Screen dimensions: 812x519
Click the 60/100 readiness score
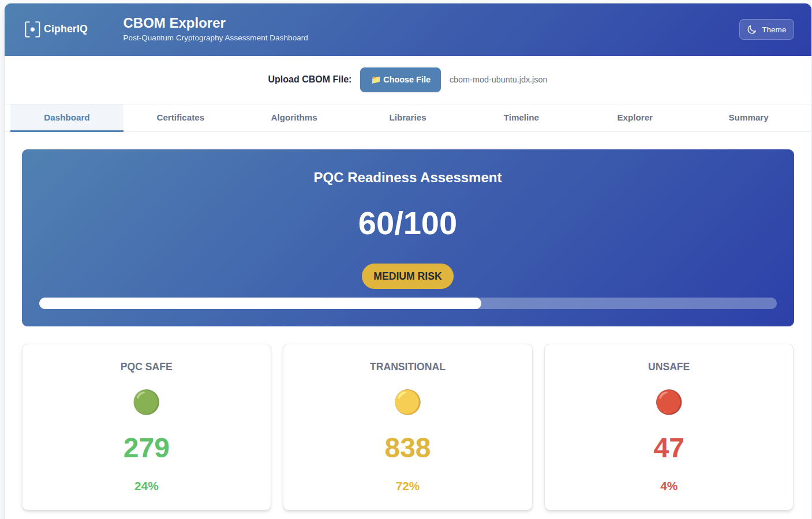407,223
